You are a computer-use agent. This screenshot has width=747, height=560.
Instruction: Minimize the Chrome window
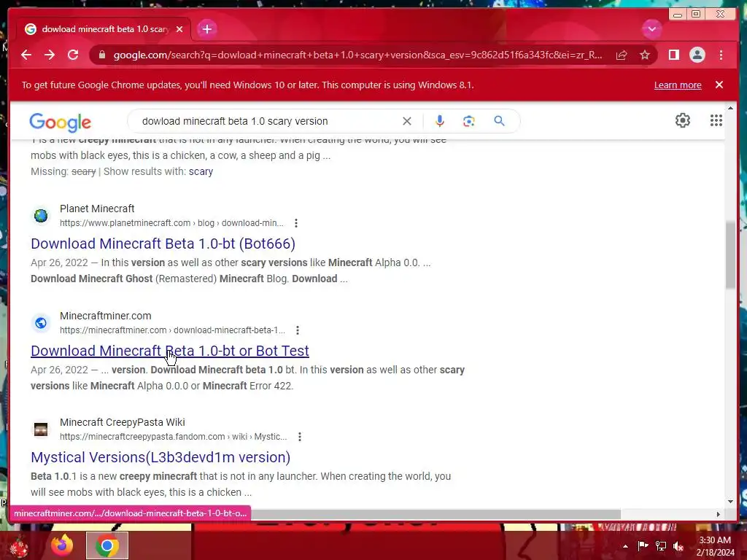(678, 14)
